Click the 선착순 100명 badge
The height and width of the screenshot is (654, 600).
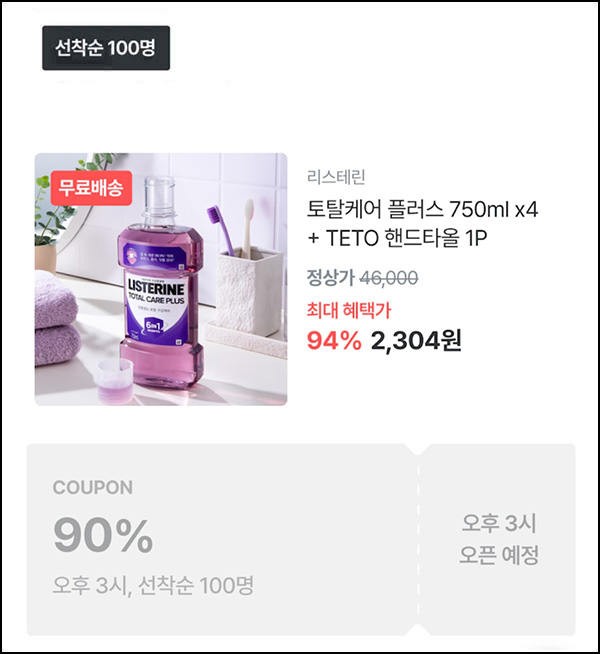click(106, 48)
